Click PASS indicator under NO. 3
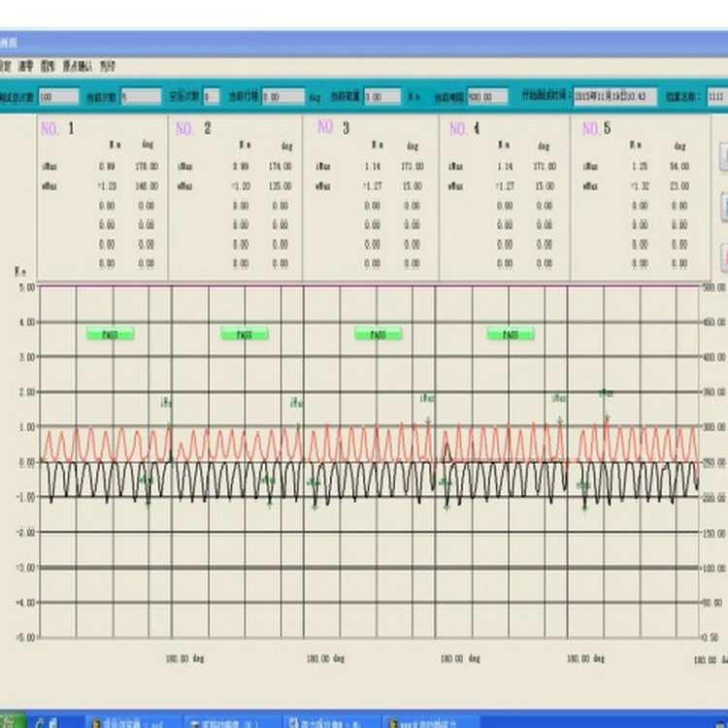The height and width of the screenshot is (728, 728). 378,334
